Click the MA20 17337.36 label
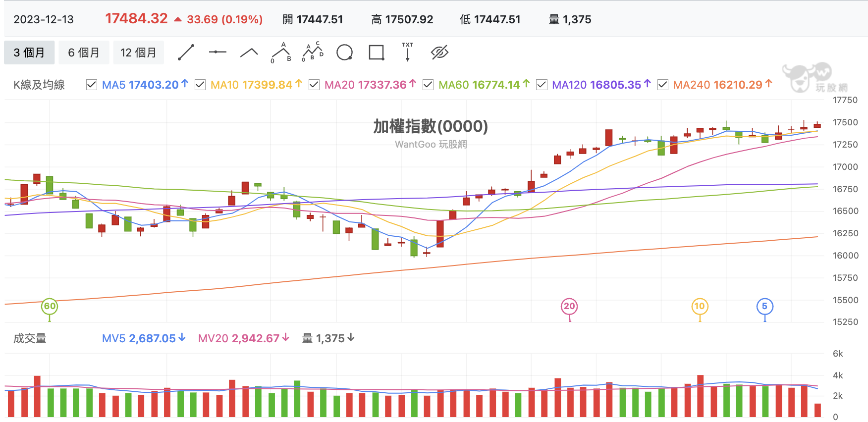 (x=370, y=85)
